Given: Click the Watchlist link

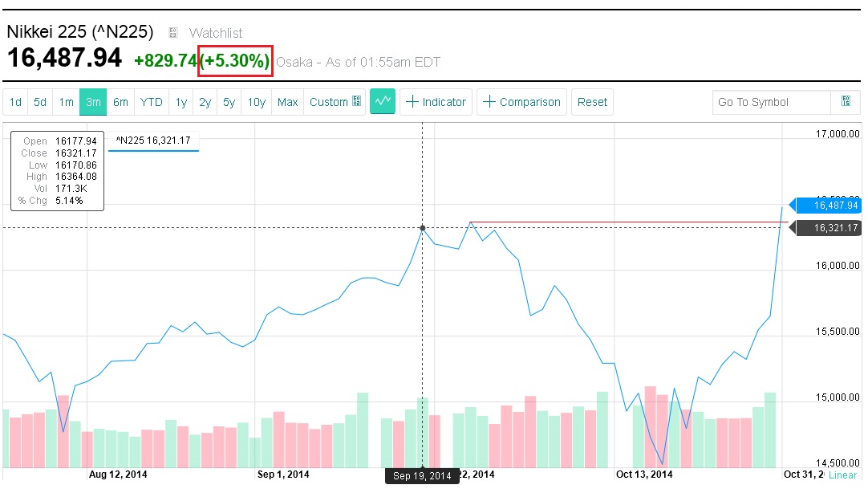Looking at the screenshot, I should [215, 33].
